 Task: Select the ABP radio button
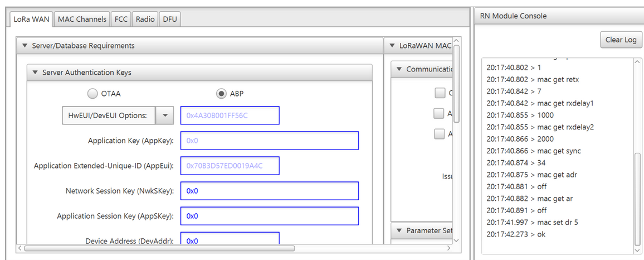[x=221, y=94]
